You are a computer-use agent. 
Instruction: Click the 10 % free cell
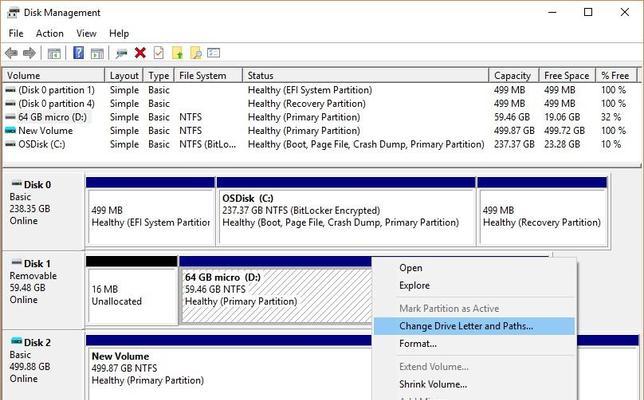click(611, 144)
